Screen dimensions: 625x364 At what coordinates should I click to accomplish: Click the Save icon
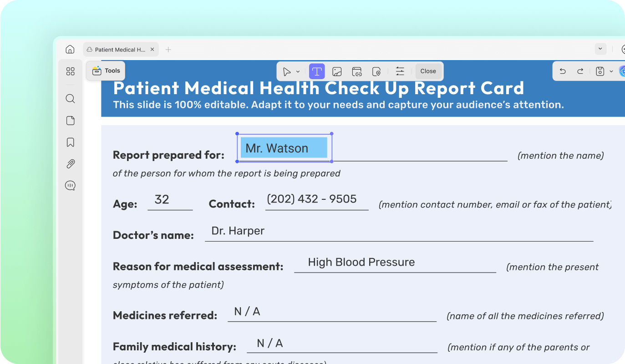600,71
